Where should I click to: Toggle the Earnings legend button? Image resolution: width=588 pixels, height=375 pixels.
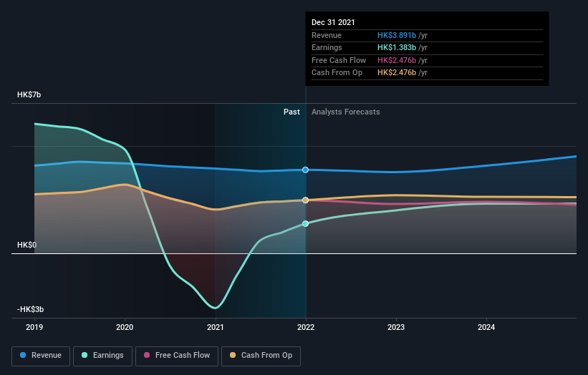pyautogui.click(x=102, y=356)
